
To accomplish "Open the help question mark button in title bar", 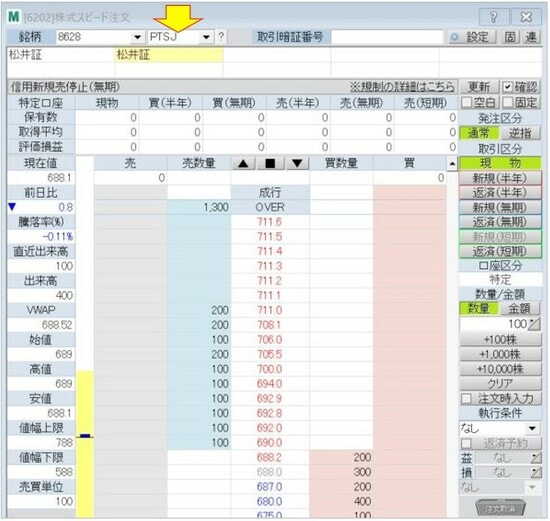I will [x=493, y=17].
